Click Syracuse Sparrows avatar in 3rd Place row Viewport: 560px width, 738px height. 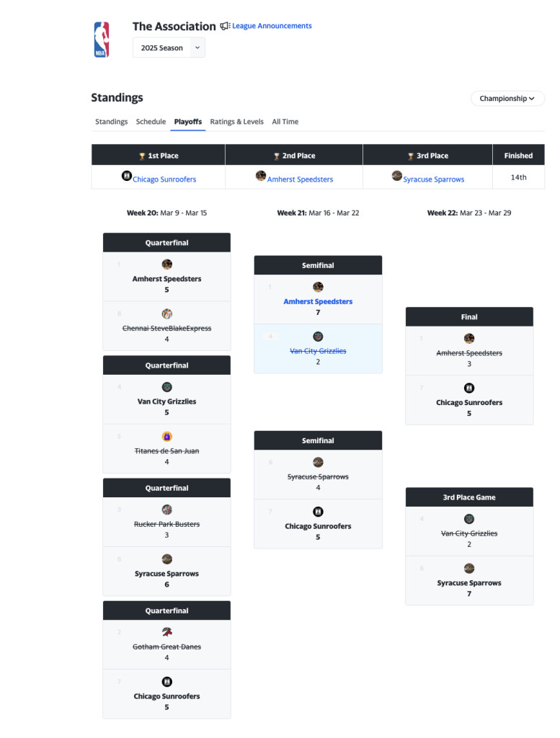point(396,175)
